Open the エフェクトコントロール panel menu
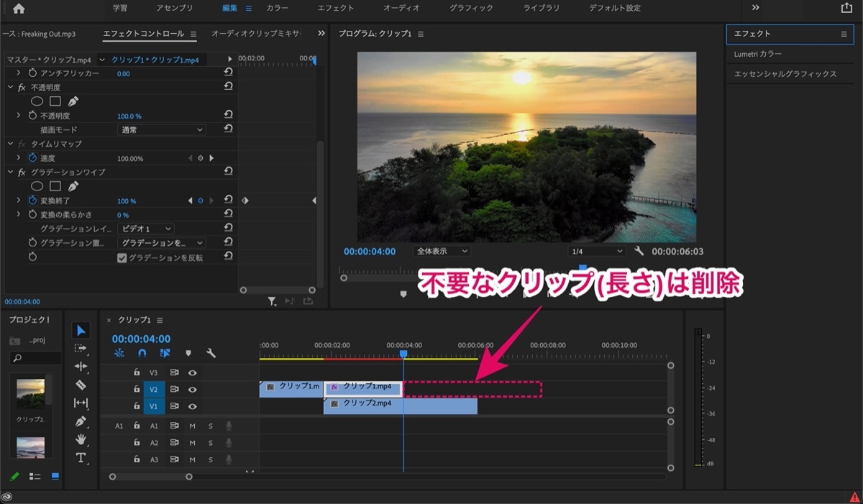The width and height of the screenshot is (863, 504). pyautogui.click(x=193, y=34)
